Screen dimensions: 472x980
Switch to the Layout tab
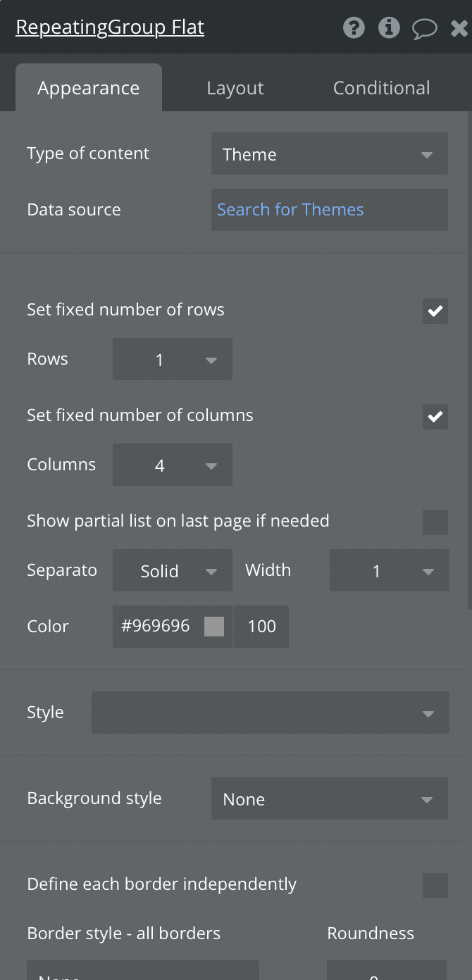235,88
